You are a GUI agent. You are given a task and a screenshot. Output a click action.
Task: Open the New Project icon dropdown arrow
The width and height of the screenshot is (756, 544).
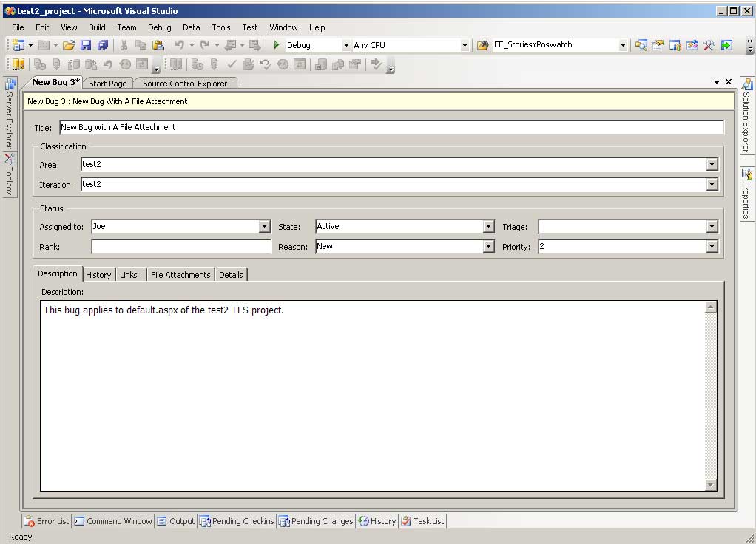30,45
